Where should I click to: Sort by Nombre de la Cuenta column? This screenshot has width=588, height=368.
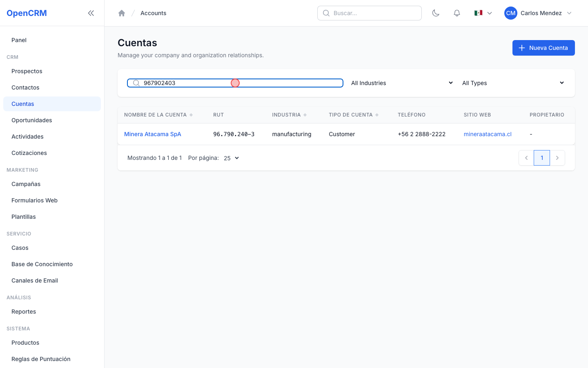click(x=158, y=115)
